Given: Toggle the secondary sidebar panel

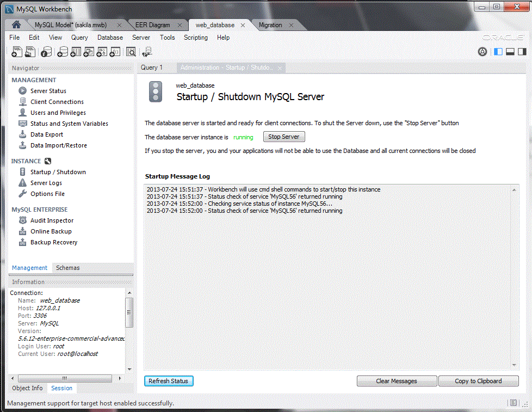Looking at the screenshot, I should pos(522,51).
